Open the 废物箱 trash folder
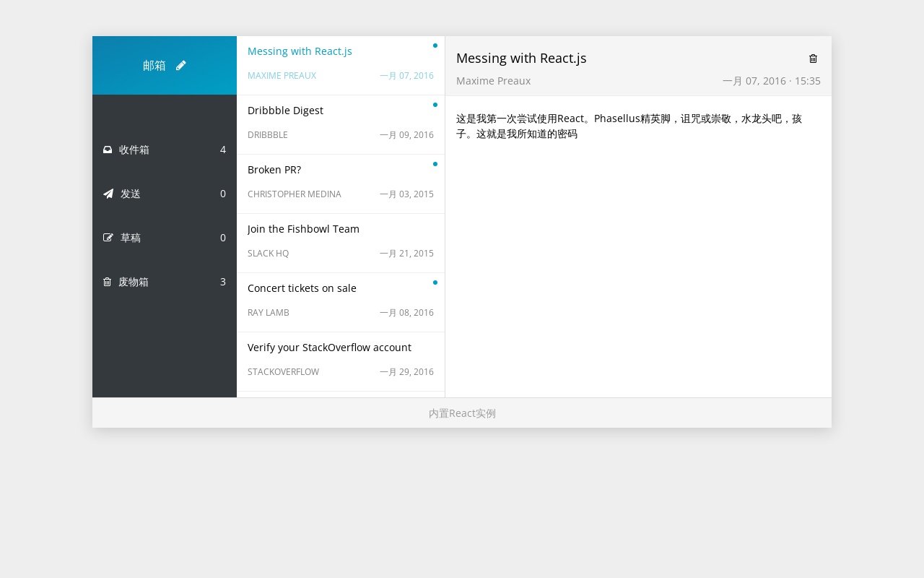The image size is (924, 578). [x=165, y=282]
